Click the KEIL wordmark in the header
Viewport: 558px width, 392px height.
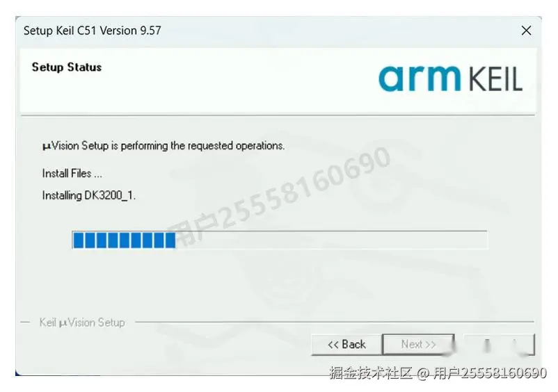tap(495, 79)
